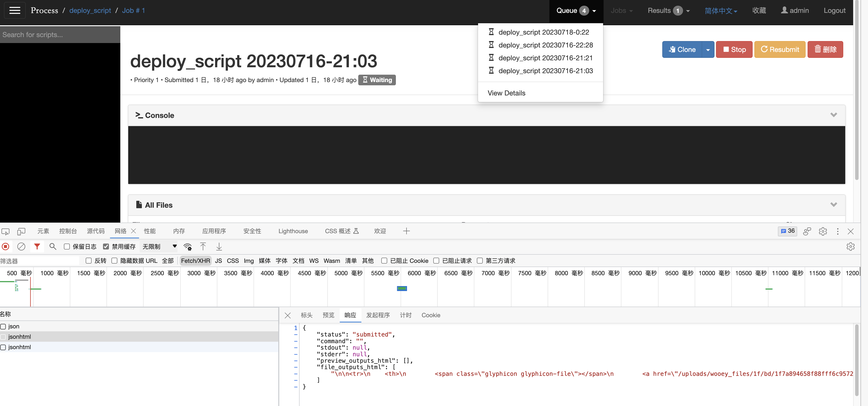Check the 反转 filter checkbox
Image resolution: width=868 pixels, height=406 pixels.
(x=89, y=261)
